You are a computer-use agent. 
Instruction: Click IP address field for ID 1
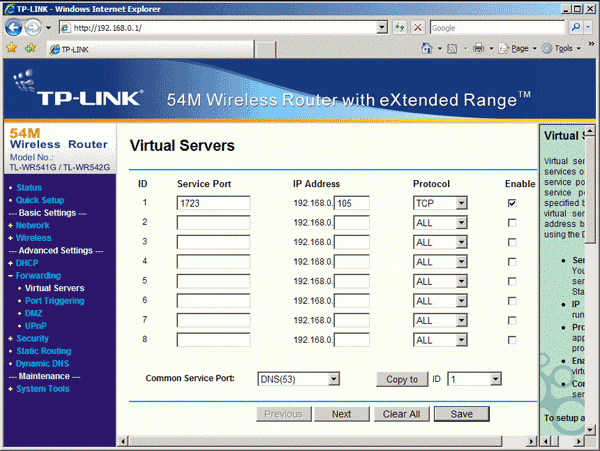coord(352,203)
